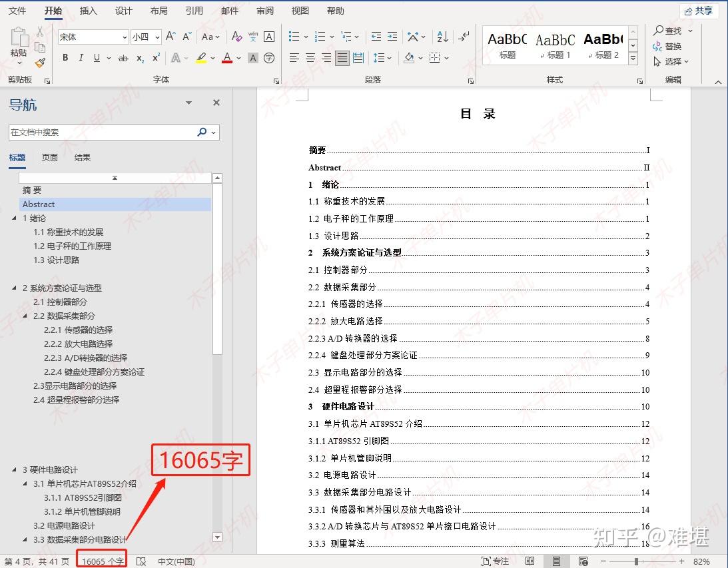This screenshot has height=568, width=728.
Task: Click the navigation pane scrollbar down arrow
Action: coord(217,537)
